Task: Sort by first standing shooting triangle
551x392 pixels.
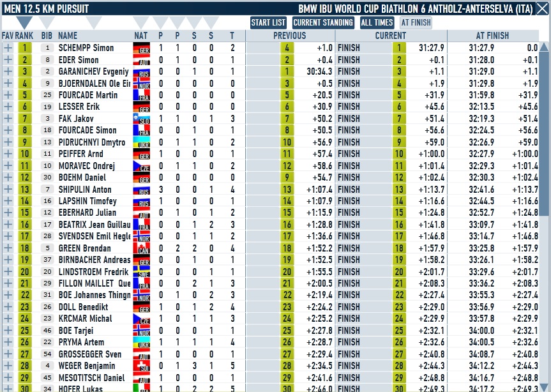Action: pos(194,23)
